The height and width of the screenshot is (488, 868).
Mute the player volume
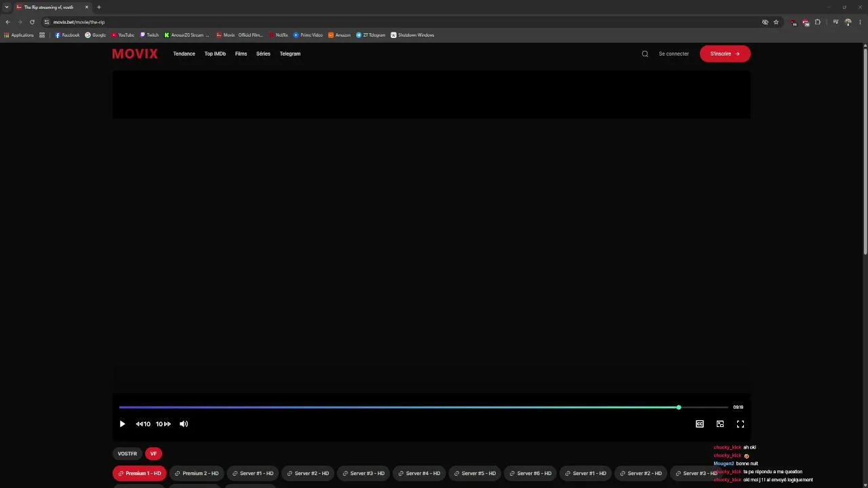[x=184, y=424]
